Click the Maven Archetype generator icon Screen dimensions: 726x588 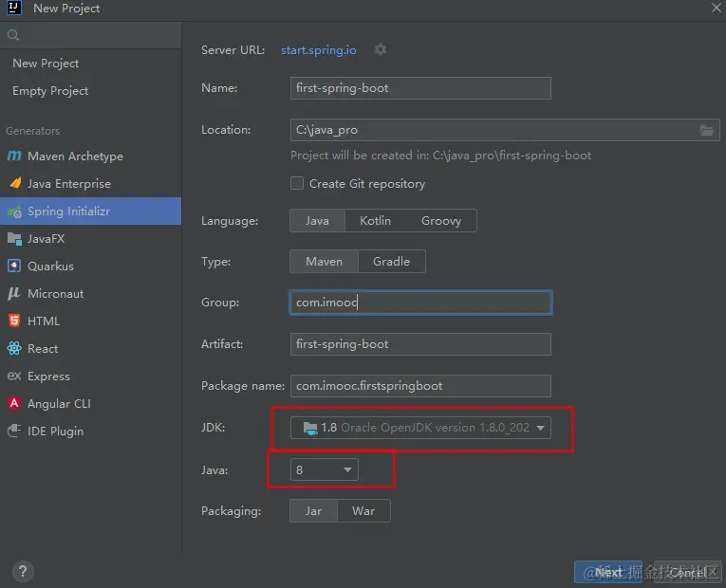click(13, 156)
